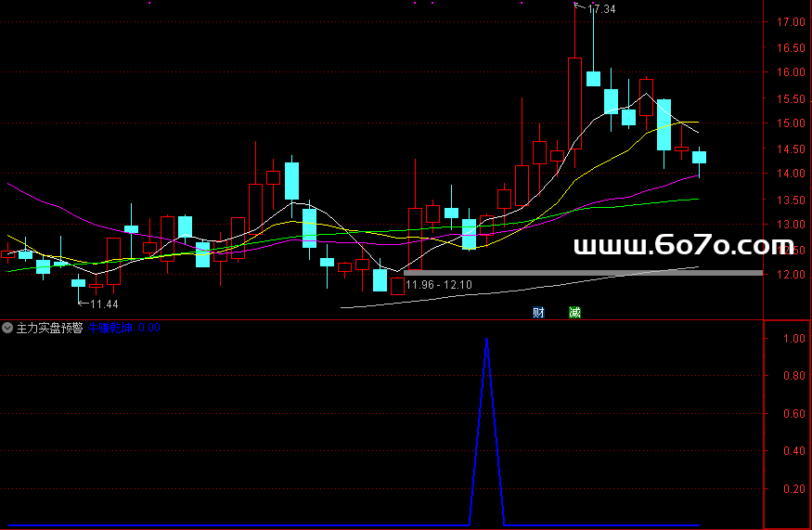Click the green 减 holdings-reduction marker icon
The height and width of the screenshot is (530, 812).
(574, 313)
